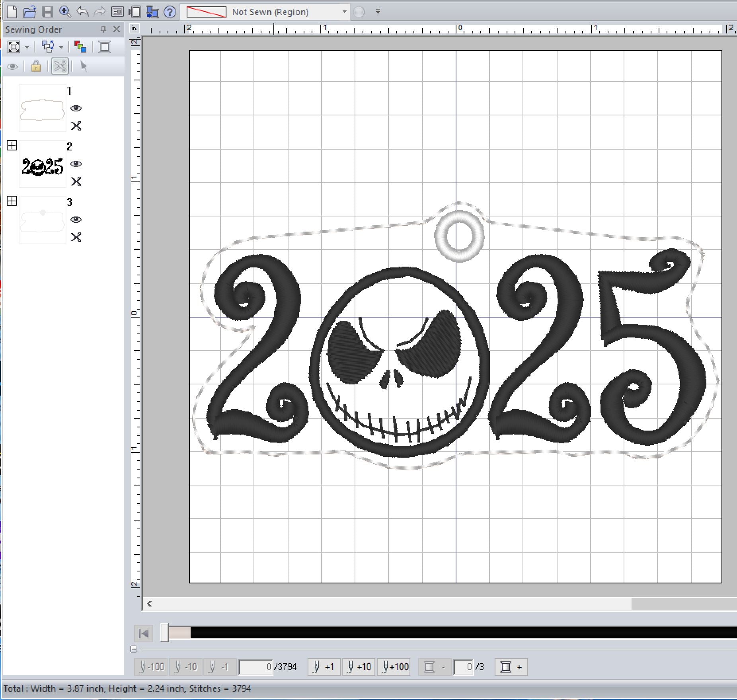Click the Save floppy disk icon
Screen dimensions: 737x700
pyautogui.click(x=47, y=12)
